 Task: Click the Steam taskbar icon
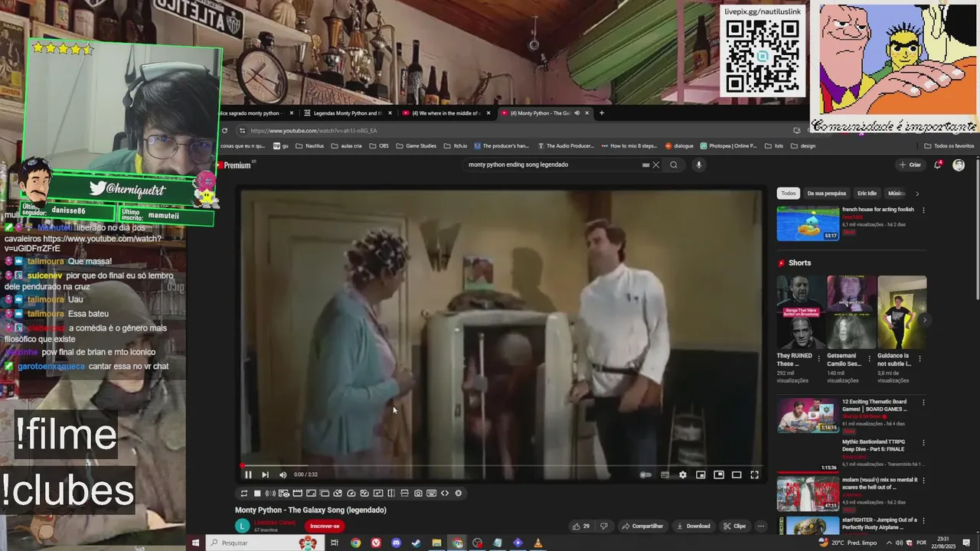point(416,543)
